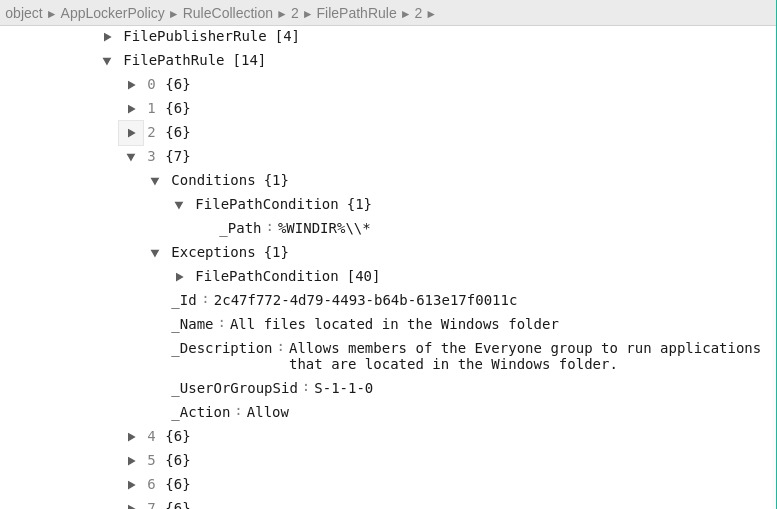Viewport: 777px width, 509px height.
Task: Collapse the FilePathRule [14] node
Action: click(107, 61)
